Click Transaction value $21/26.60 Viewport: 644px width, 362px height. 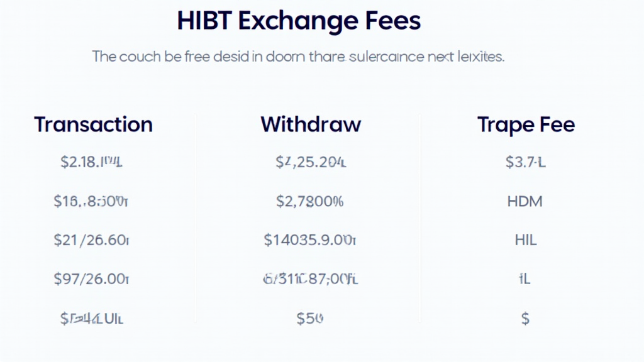coord(92,240)
